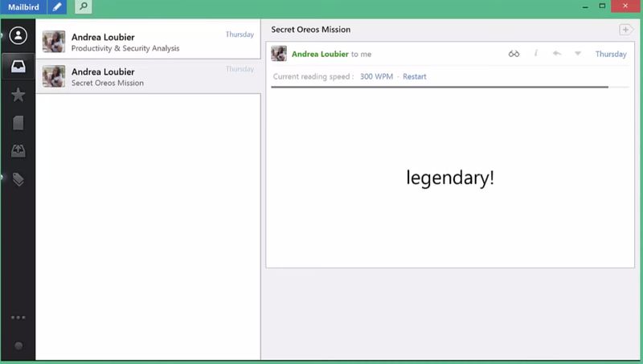The width and height of the screenshot is (643, 364).
Task: Show starred messages via star icon
Action: 18,95
